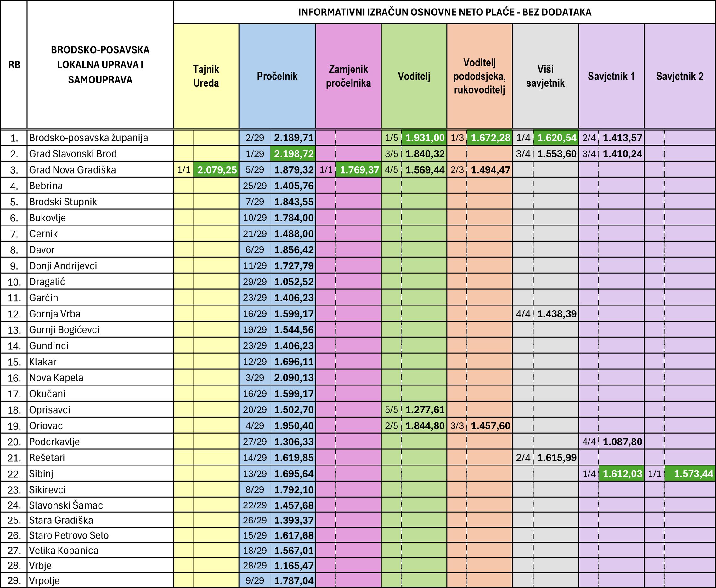
Task: Click the Zamjenik pročelnika column header
Action: tap(348, 76)
